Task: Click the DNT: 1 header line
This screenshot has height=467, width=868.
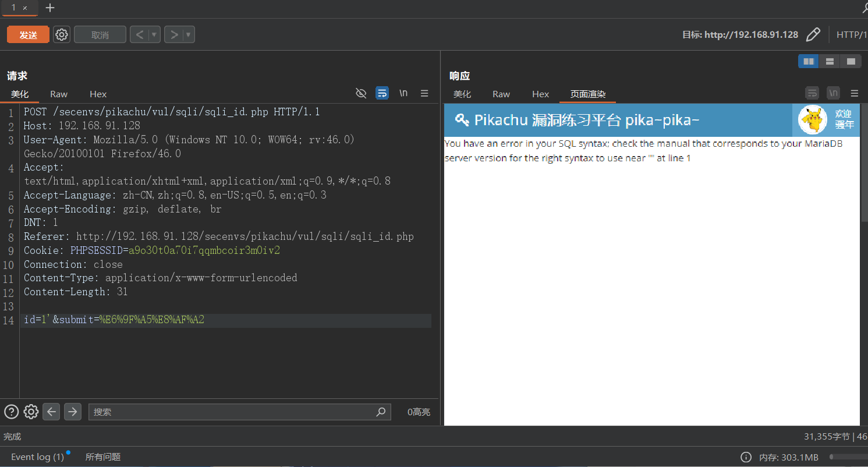Action: pos(41,222)
